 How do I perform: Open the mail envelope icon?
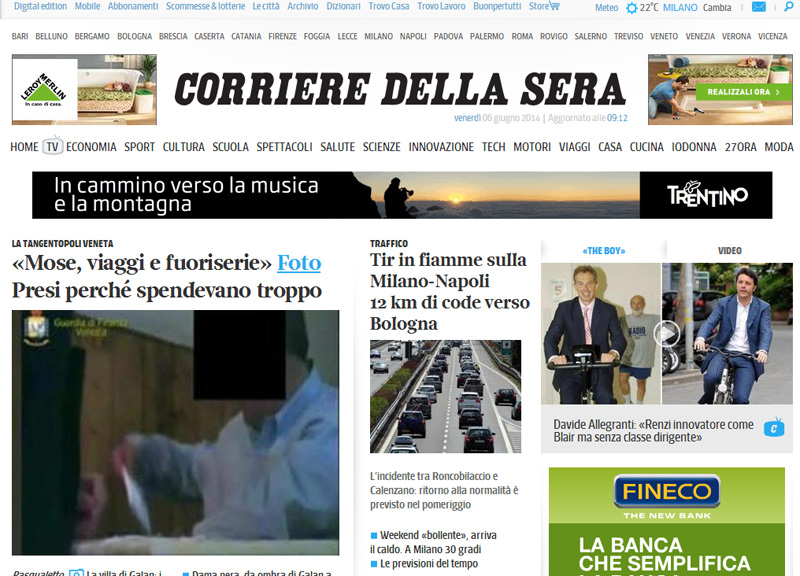759,7
